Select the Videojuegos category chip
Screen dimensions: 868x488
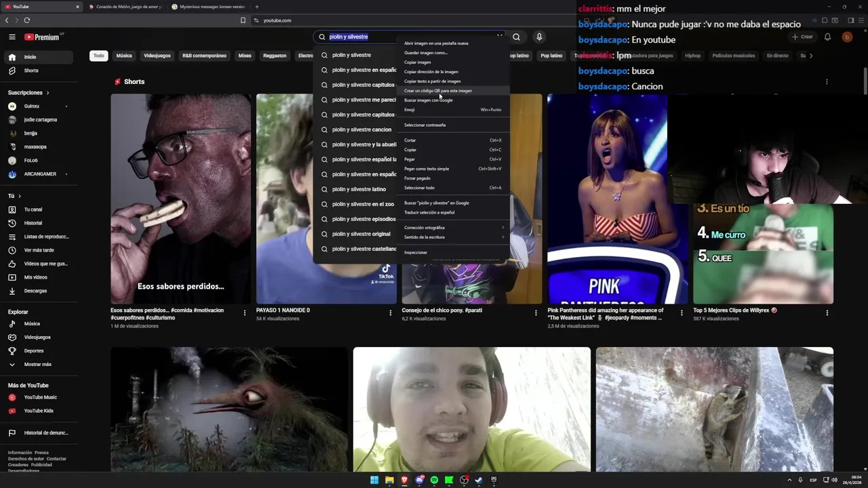157,56
